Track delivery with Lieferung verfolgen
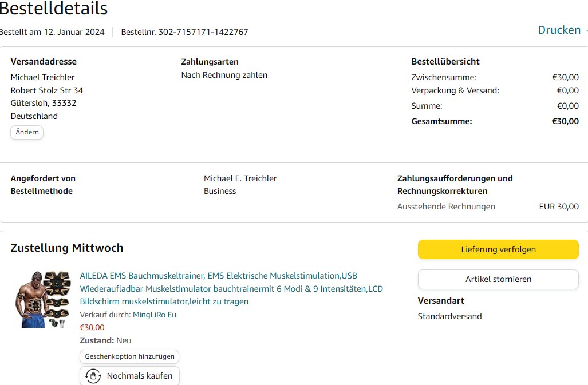This screenshot has height=385, width=588. [498, 249]
